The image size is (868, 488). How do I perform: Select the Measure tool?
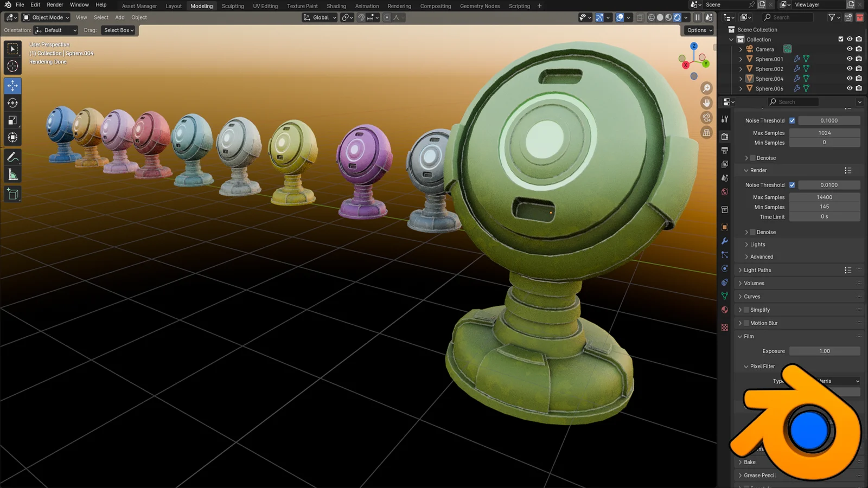point(13,175)
